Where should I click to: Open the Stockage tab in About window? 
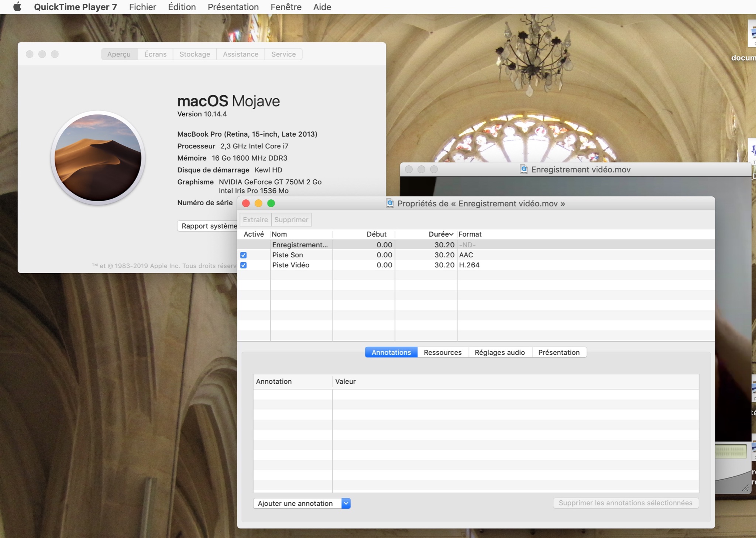click(195, 54)
